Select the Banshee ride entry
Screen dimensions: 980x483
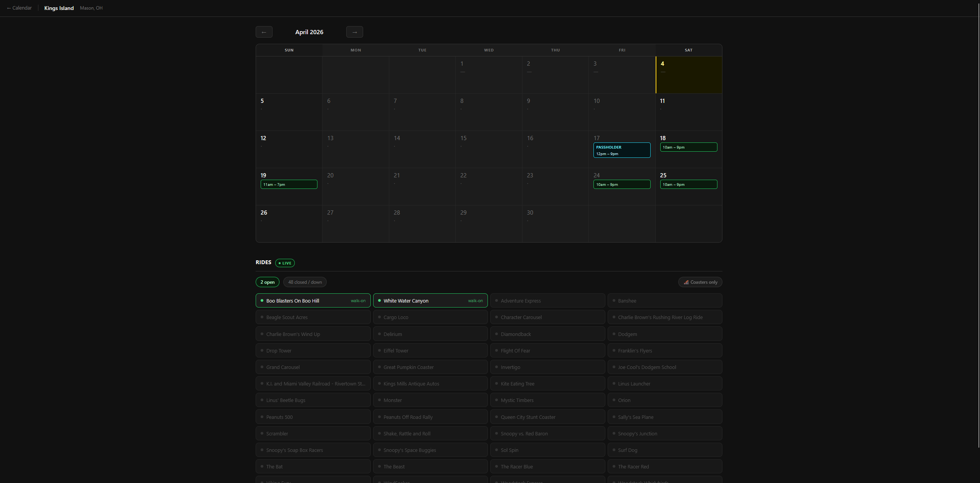click(664, 301)
